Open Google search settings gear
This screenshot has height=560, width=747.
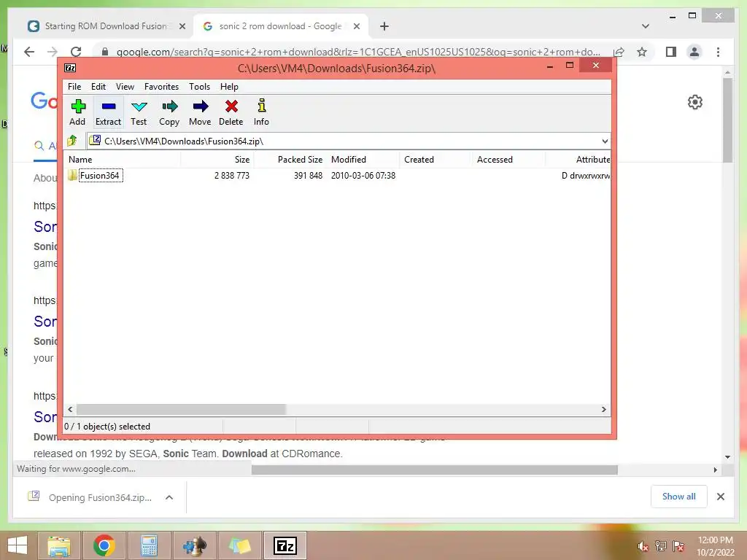[x=695, y=102]
